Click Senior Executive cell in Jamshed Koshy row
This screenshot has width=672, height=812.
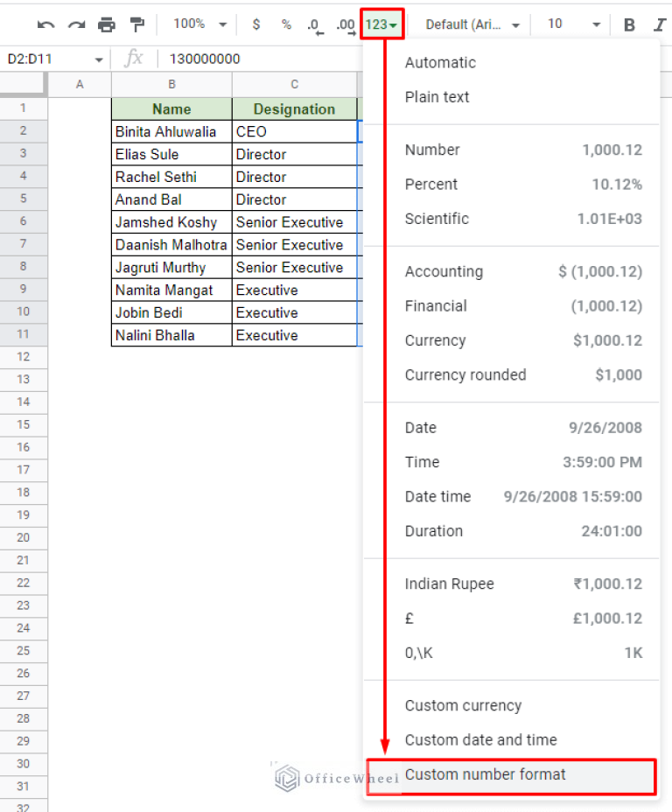coord(295,222)
